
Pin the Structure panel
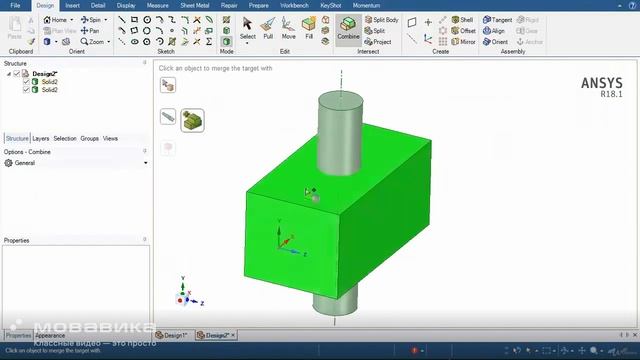[144, 62]
